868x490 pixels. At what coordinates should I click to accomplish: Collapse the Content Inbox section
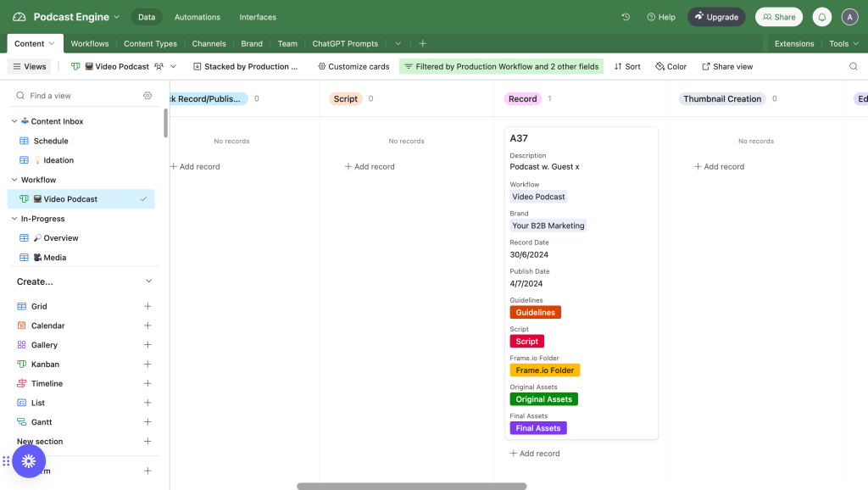pos(14,121)
